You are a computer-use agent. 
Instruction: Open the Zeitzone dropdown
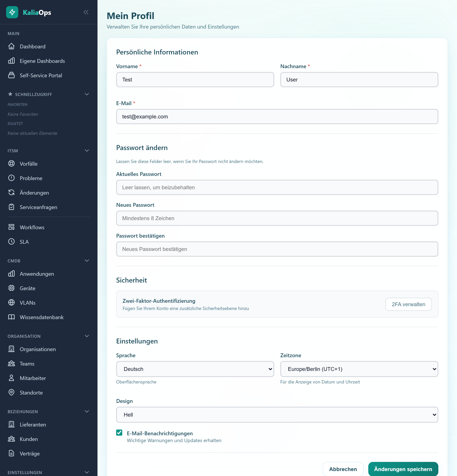(x=359, y=369)
